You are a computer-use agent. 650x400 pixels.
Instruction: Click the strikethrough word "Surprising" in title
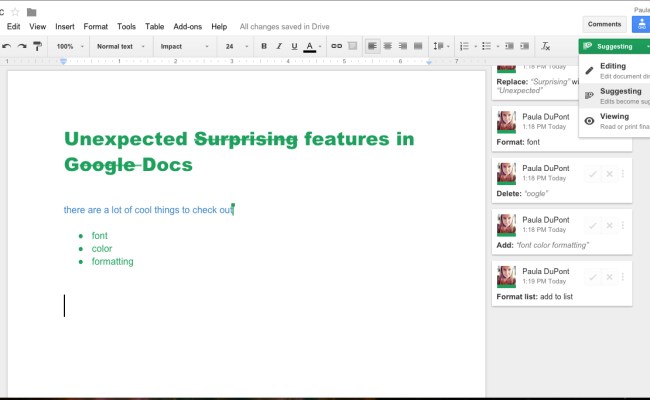(246, 139)
